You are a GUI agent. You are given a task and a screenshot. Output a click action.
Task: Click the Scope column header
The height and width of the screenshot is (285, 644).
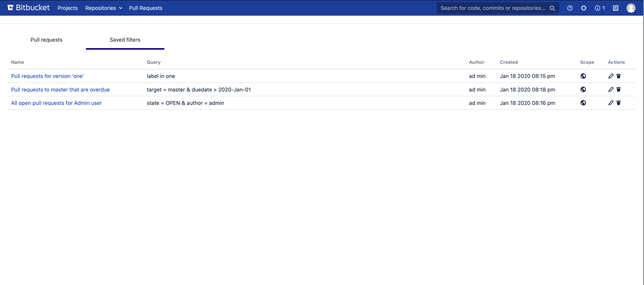(587, 62)
